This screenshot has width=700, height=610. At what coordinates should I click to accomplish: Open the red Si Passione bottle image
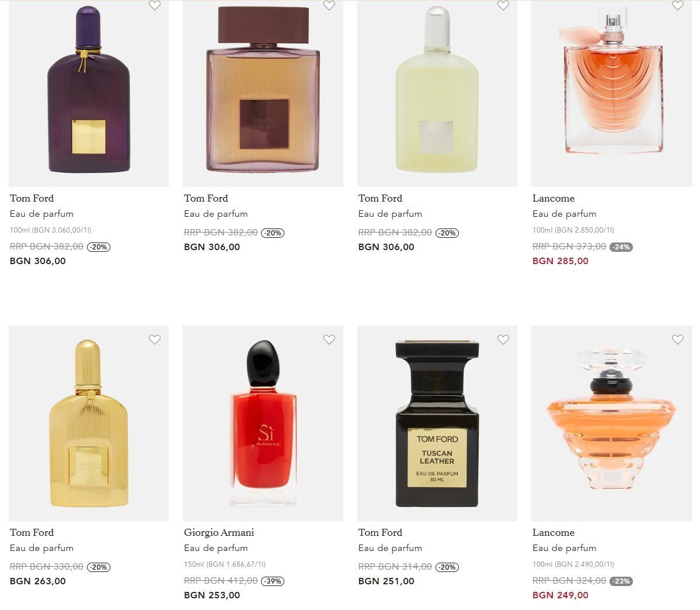pos(263,423)
